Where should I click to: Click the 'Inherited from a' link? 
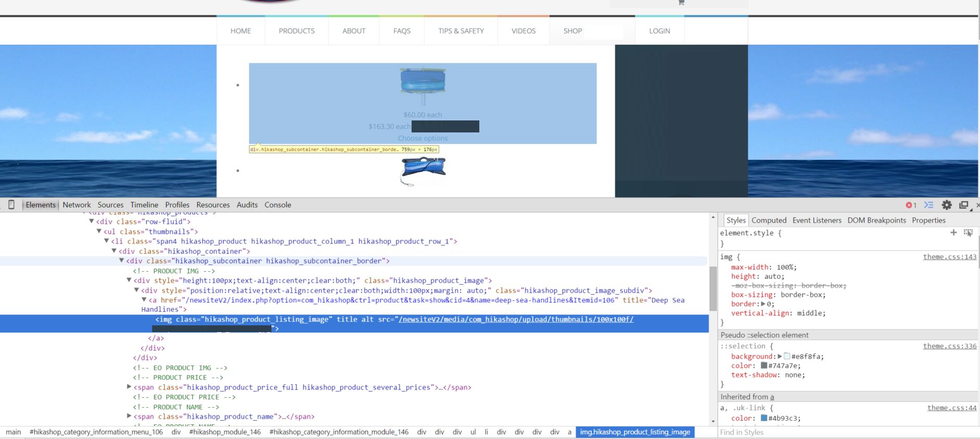[772, 397]
